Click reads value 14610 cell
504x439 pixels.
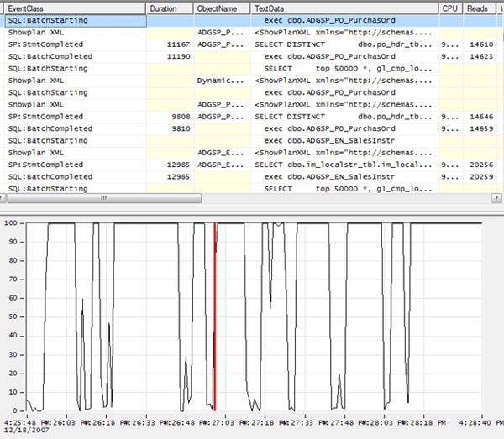click(481, 44)
